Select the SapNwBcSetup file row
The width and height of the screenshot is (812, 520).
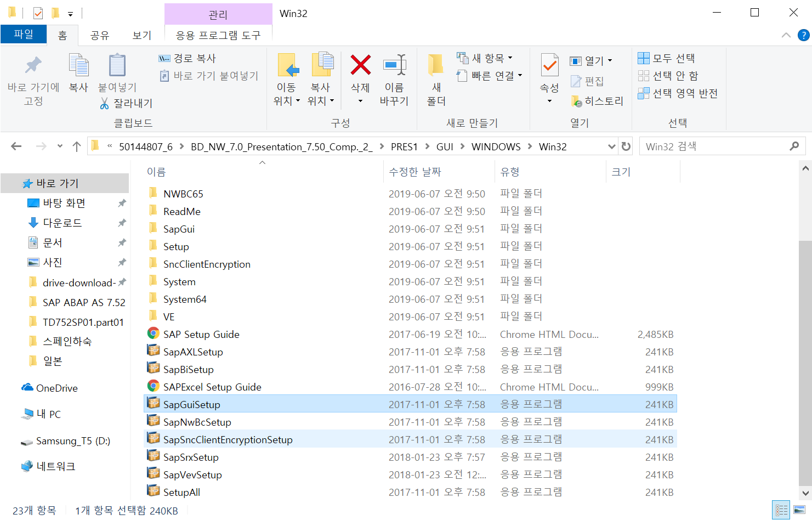tap(410, 422)
